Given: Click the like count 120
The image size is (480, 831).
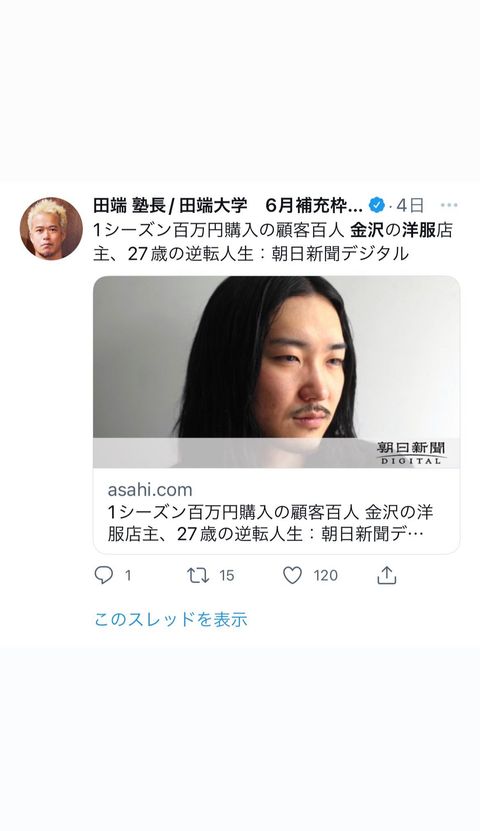Looking at the screenshot, I should [x=325, y=576].
